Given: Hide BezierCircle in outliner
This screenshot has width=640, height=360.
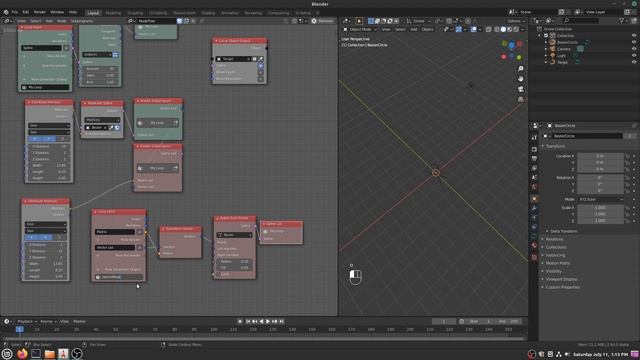Looking at the screenshot, I should [x=634, y=42].
